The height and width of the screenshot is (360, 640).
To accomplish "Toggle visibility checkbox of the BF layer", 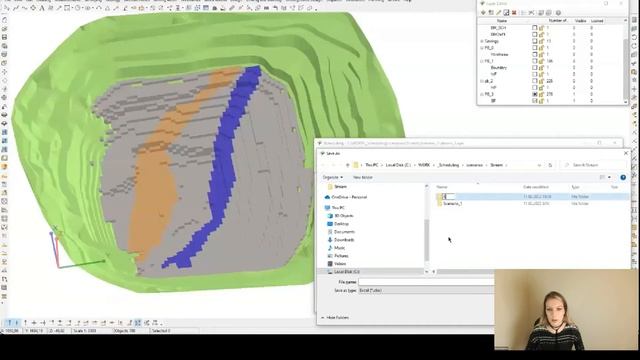I will coord(535,101).
